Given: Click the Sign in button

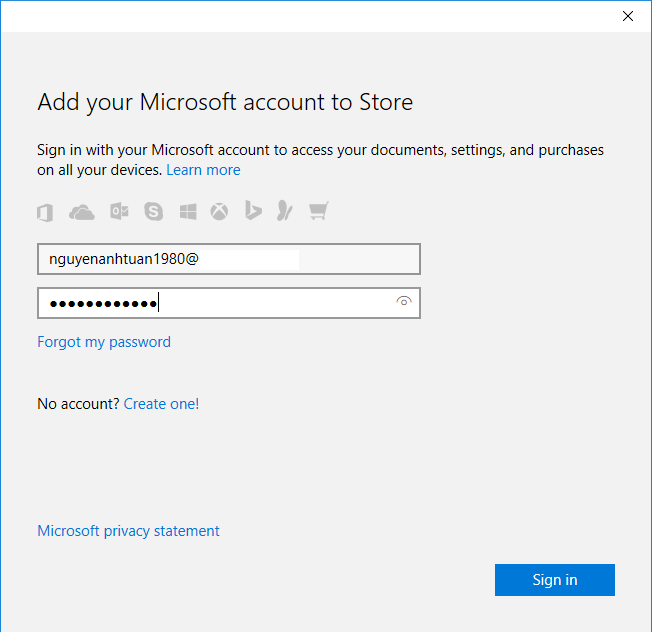Looking at the screenshot, I should pos(555,580).
